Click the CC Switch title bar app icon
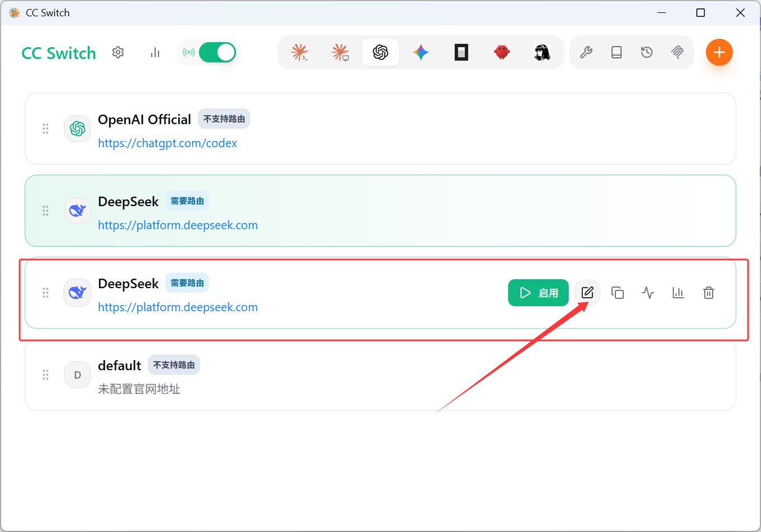 (15, 12)
